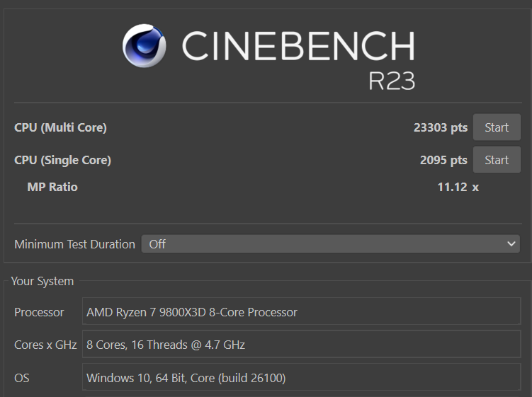532x397 pixels.
Task: Open the Minimum Test Duration dropdown
Action: (x=331, y=243)
